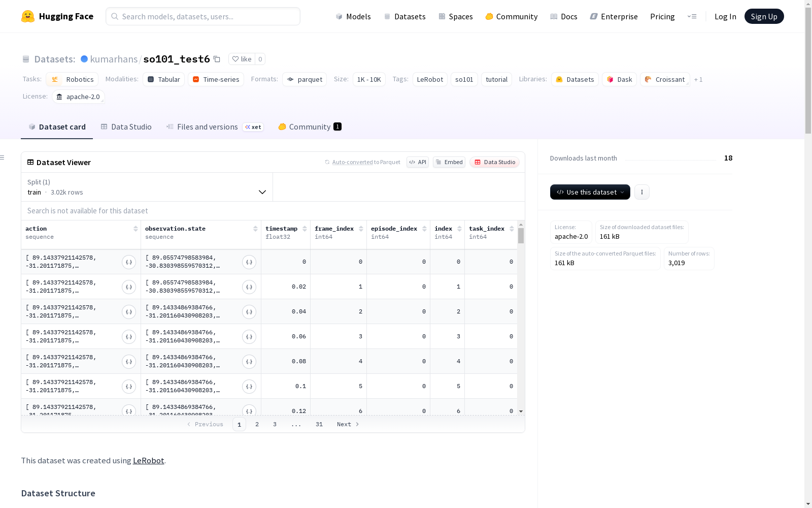Select the Time-series modality tag
This screenshot has width=812, height=508.
click(216, 79)
